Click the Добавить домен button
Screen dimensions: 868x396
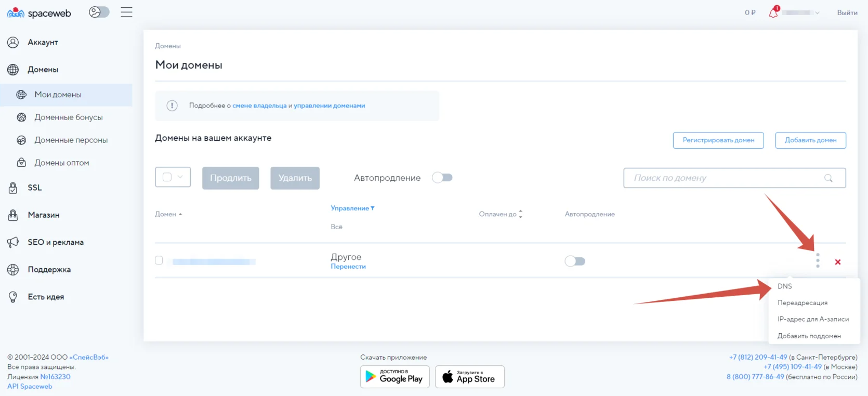coord(810,140)
